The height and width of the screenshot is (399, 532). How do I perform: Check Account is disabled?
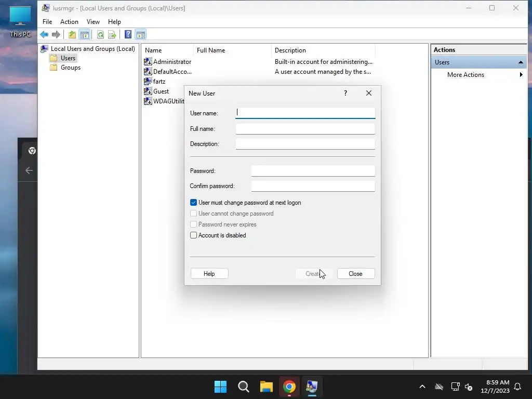pyautogui.click(x=193, y=235)
